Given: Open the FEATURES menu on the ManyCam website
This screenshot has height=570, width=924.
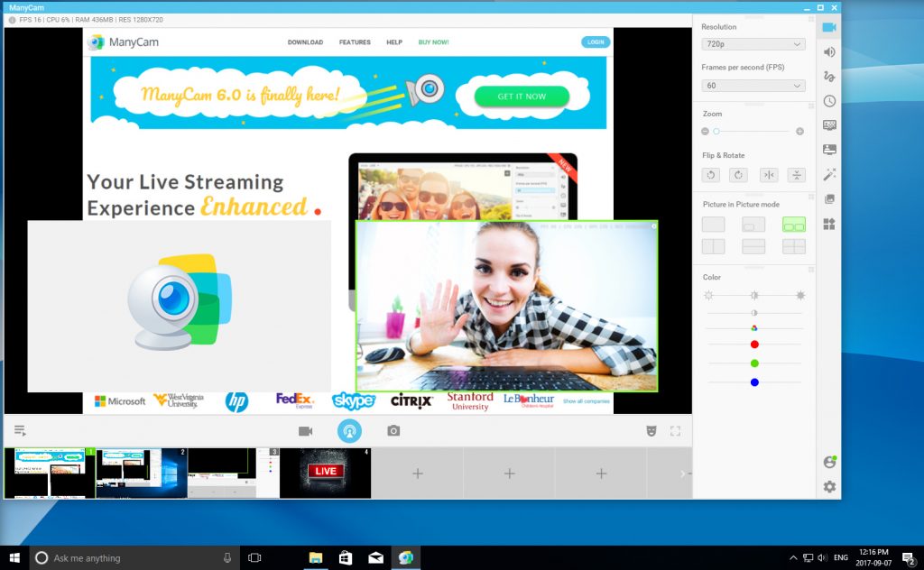Looking at the screenshot, I should (354, 41).
